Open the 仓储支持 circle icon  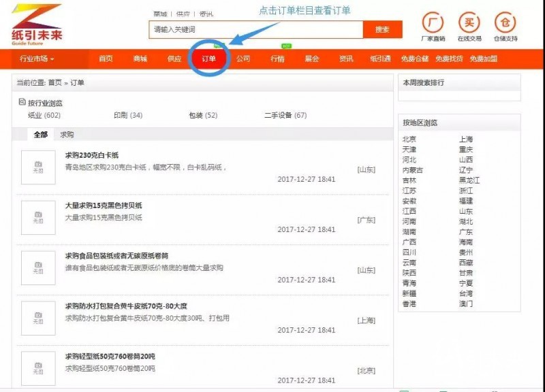point(505,22)
